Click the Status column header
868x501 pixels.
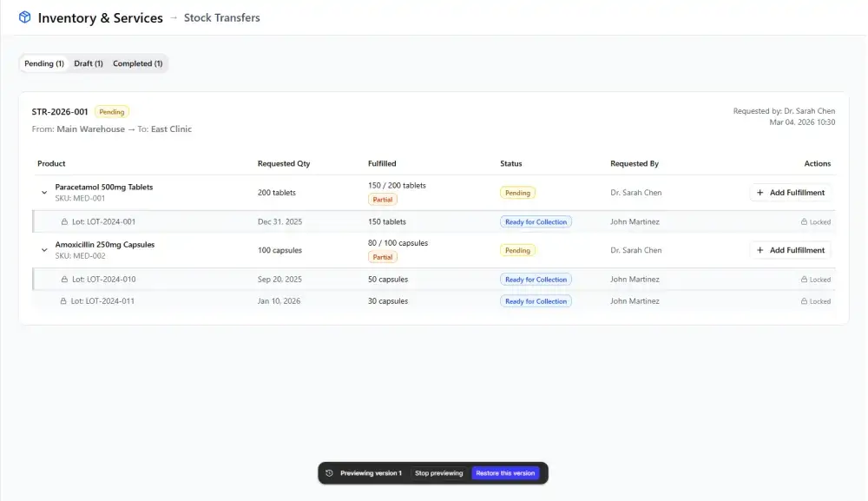point(511,163)
